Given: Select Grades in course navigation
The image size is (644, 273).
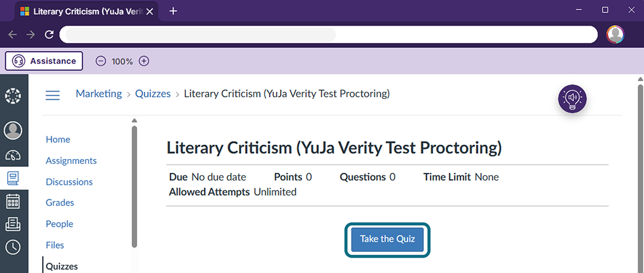Looking at the screenshot, I should 60,203.
